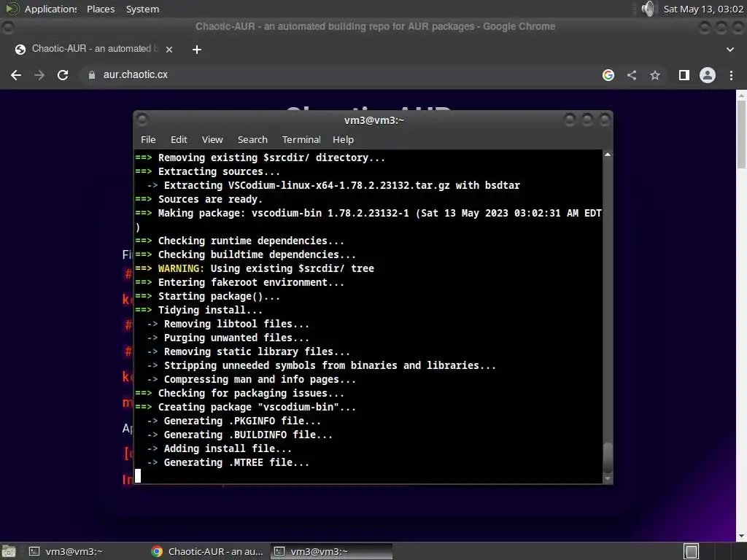747x560 pixels.
Task: Expand Chrome tab search chevron
Action: click(729, 50)
